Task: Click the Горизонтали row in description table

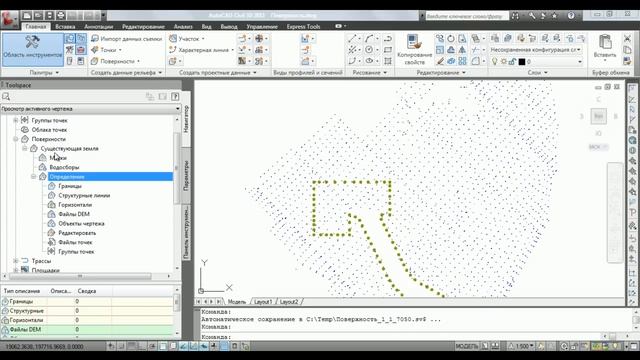Action: pos(87,320)
